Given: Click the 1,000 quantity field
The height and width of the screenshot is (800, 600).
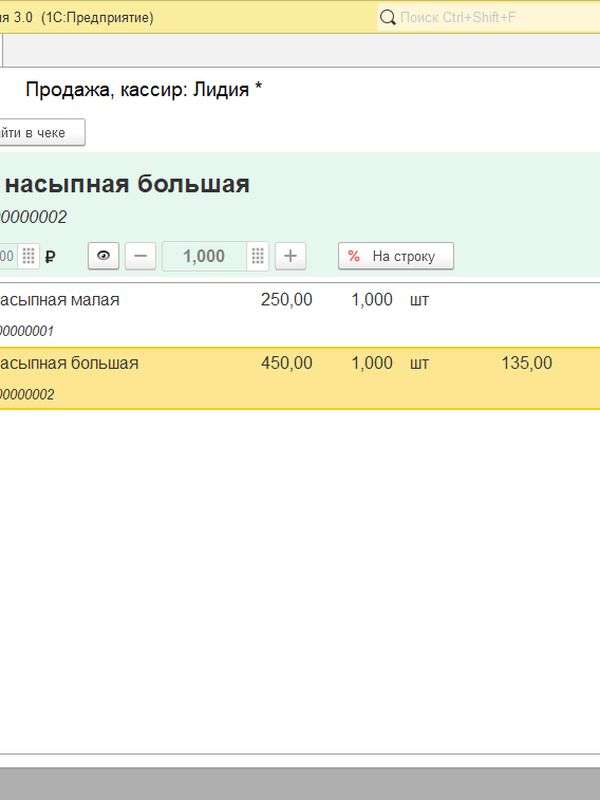Looking at the screenshot, I should (x=204, y=256).
